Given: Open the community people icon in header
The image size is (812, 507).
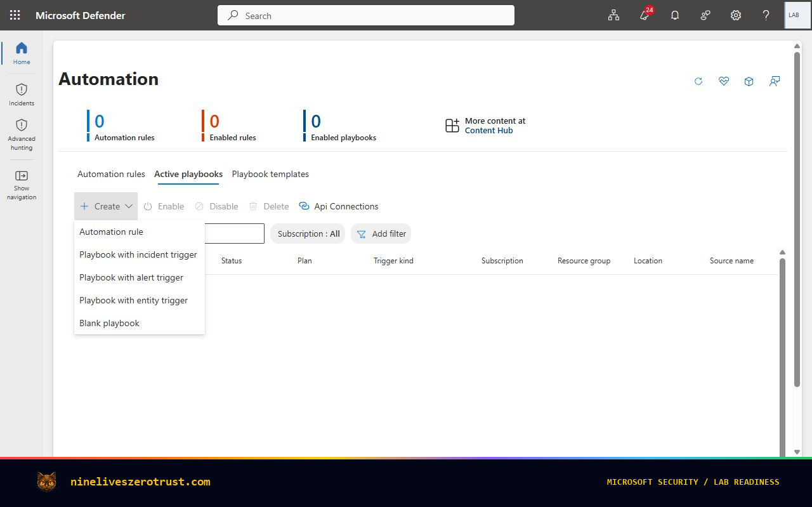Looking at the screenshot, I should (705, 15).
